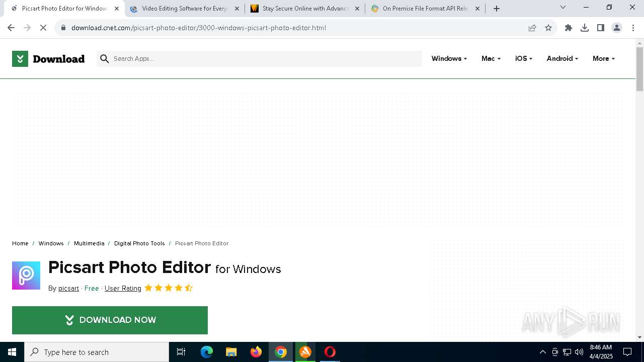Viewport: 644px width, 362px height.
Task: Open the Chrome downloads icon
Action: pos(585,28)
